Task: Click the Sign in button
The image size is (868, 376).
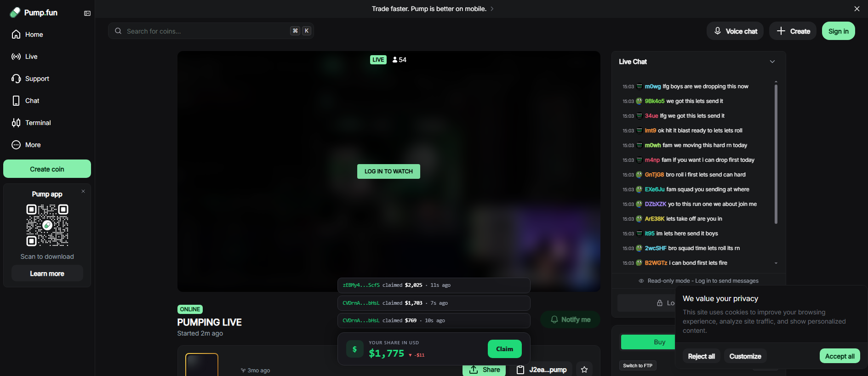Action: (839, 31)
